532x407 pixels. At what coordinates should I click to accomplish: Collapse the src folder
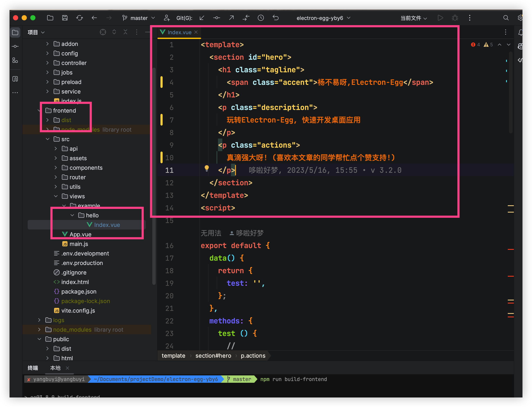point(47,139)
